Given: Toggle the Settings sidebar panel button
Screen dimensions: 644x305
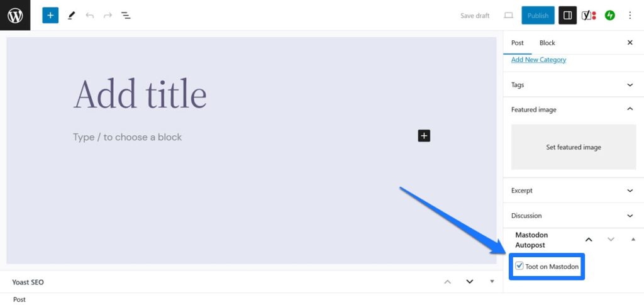Looking at the screenshot, I should [x=567, y=15].
